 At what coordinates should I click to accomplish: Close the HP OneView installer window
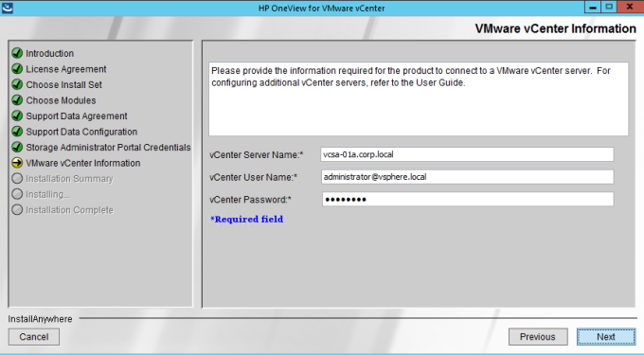tap(630, 7)
